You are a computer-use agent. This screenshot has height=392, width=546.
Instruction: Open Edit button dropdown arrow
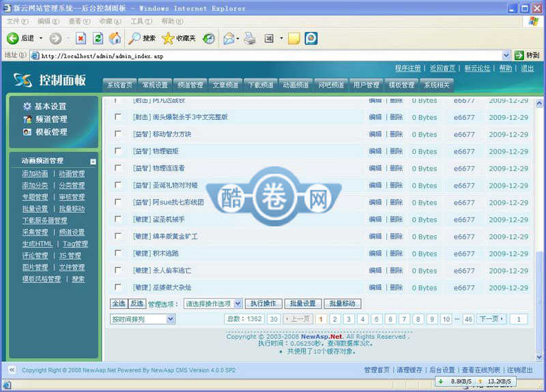(281, 38)
